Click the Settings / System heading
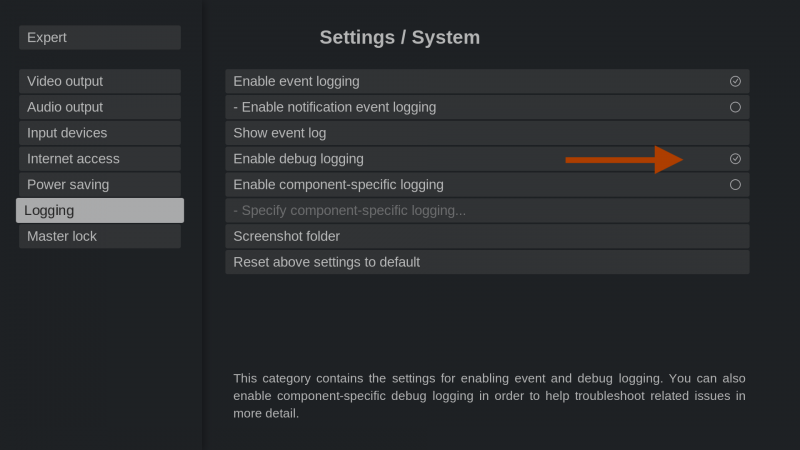Screen dimensions: 800x450 pyautogui.click(x=399, y=38)
